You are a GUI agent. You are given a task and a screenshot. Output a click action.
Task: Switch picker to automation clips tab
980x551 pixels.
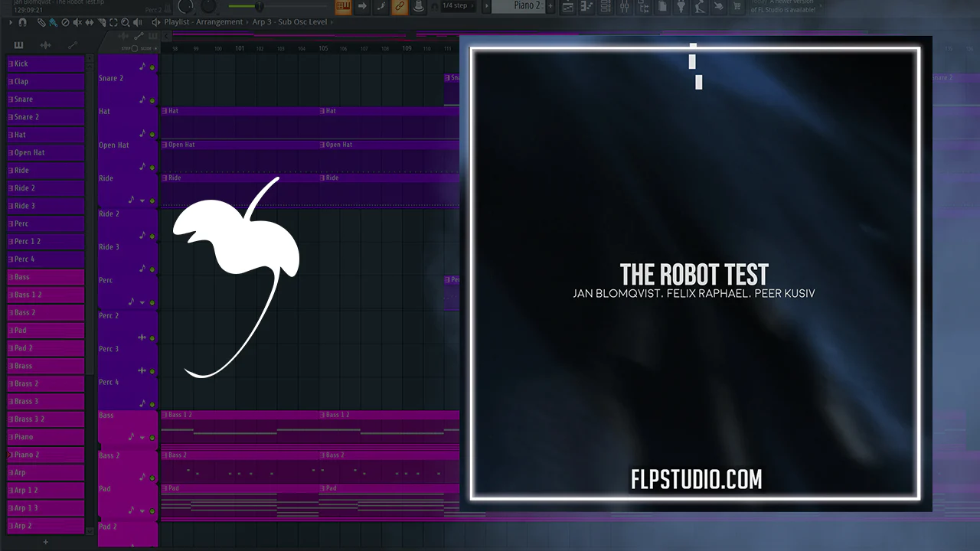pos(72,45)
